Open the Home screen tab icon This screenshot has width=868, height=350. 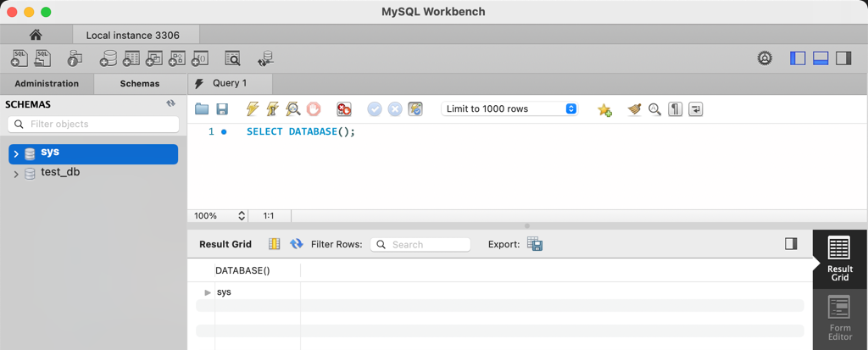coord(35,35)
